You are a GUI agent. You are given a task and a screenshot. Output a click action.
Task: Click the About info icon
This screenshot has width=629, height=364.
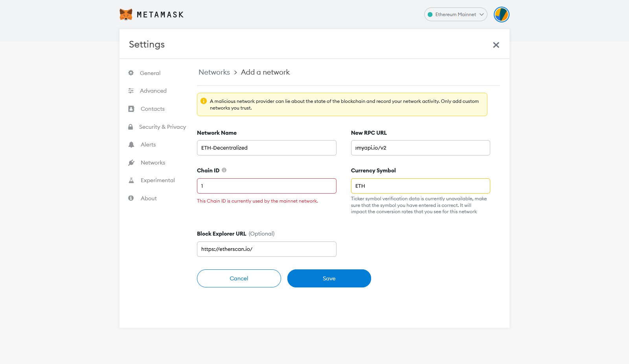[x=131, y=198]
